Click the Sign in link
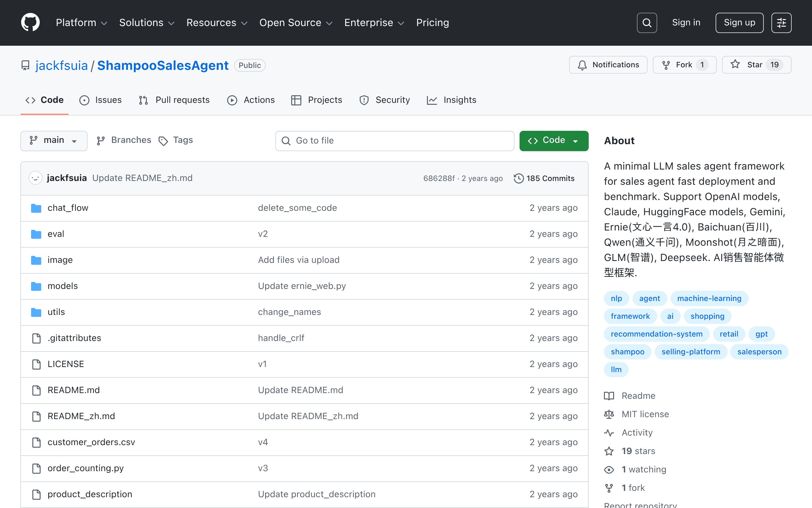This screenshot has height=508, width=812. pos(686,23)
